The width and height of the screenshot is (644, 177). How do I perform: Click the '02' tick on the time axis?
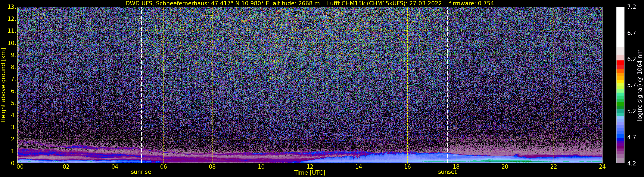click(x=66, y=167)
